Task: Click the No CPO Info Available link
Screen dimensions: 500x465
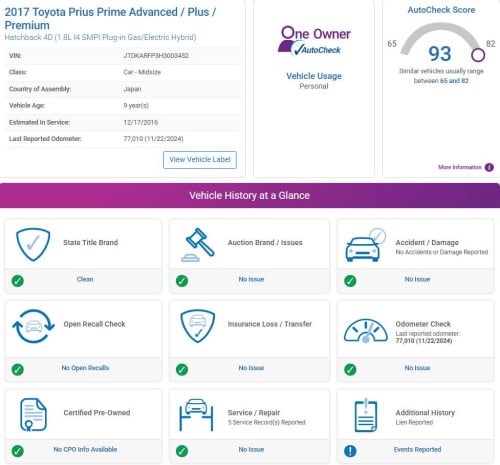Action: pyautogui.click(x=85, y=449)
